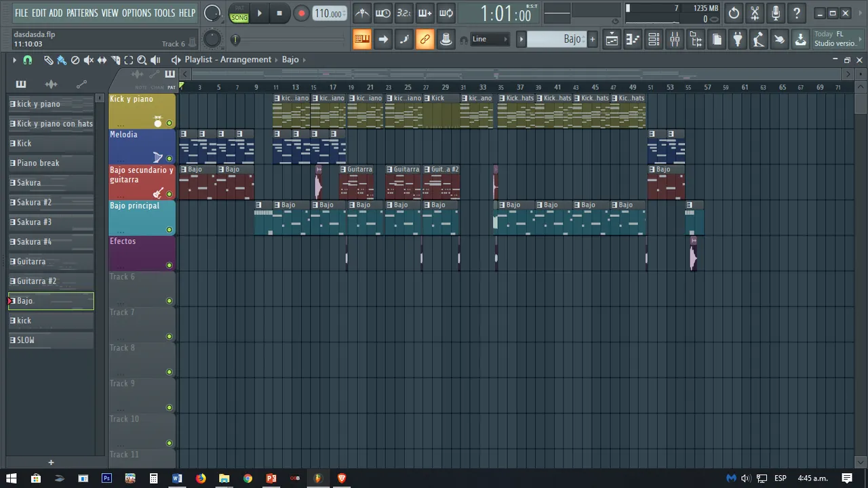This screenshot has height=488, width=868.
Task: Add new pattern with plus button
Action: coord(592,39)
